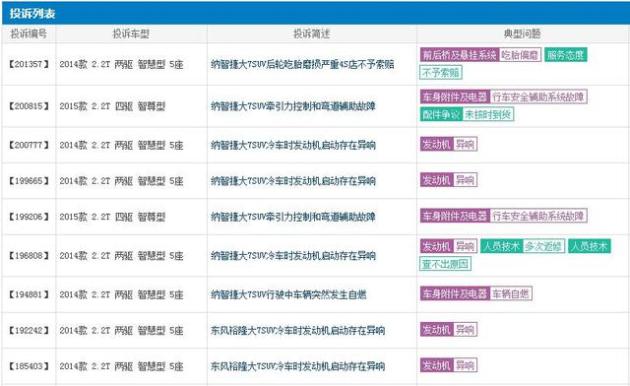Open complaint number 201357
This screenshot has height=386, width=630.
29,64
